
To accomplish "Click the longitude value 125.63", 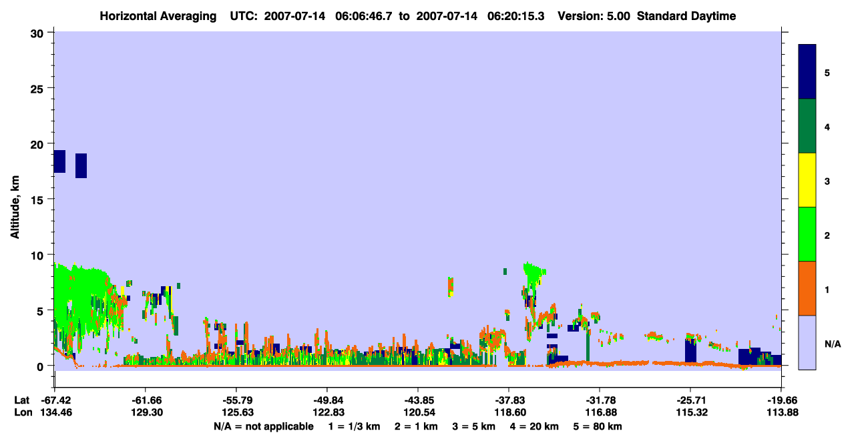I will [236, 412].
